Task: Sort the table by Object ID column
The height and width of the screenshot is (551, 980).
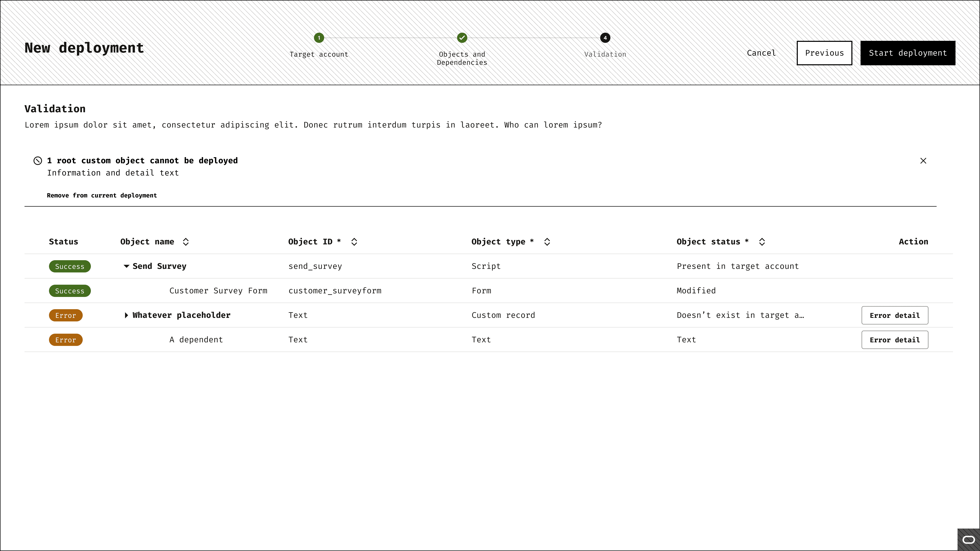Action: pyautogui.click(x=354, y=242)
